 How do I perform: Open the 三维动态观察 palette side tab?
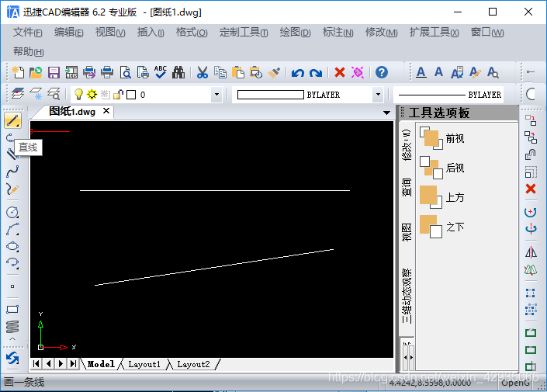tap(407, 296)
